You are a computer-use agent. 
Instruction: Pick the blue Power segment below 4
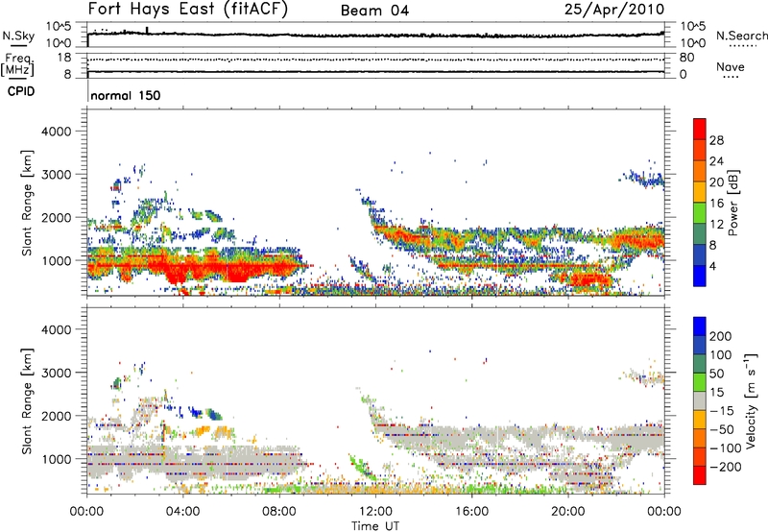pos(700,276)
